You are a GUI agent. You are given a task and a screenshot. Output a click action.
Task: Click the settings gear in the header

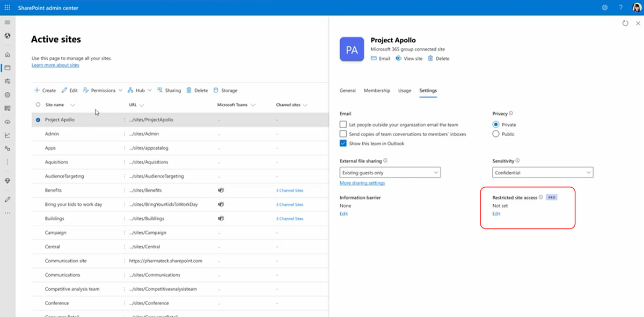605,8
